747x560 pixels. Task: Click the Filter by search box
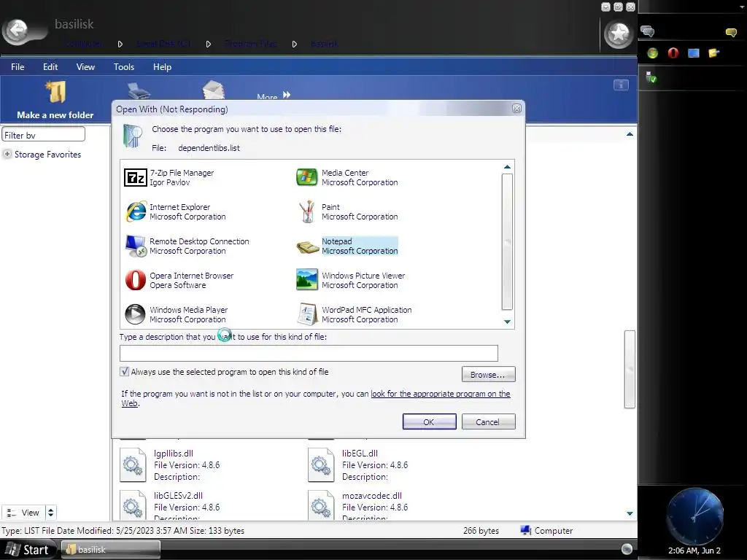[43, 135]
